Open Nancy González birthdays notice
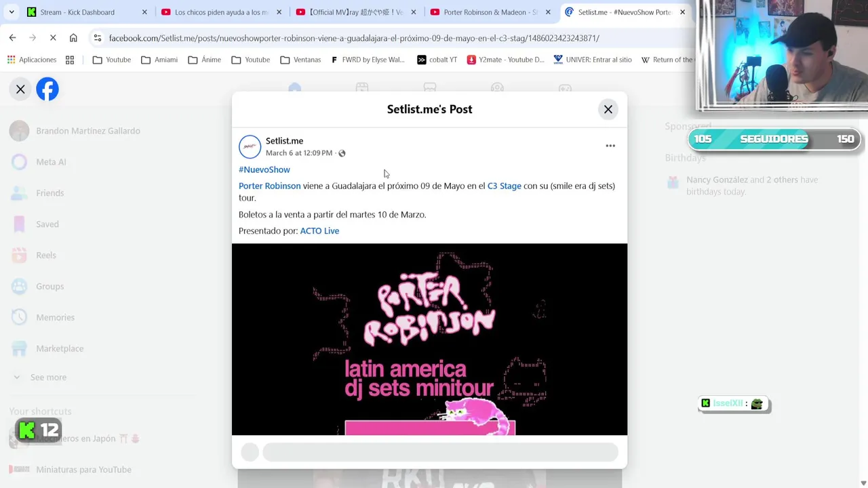The image size is (868, 488). tap(751, 186)
